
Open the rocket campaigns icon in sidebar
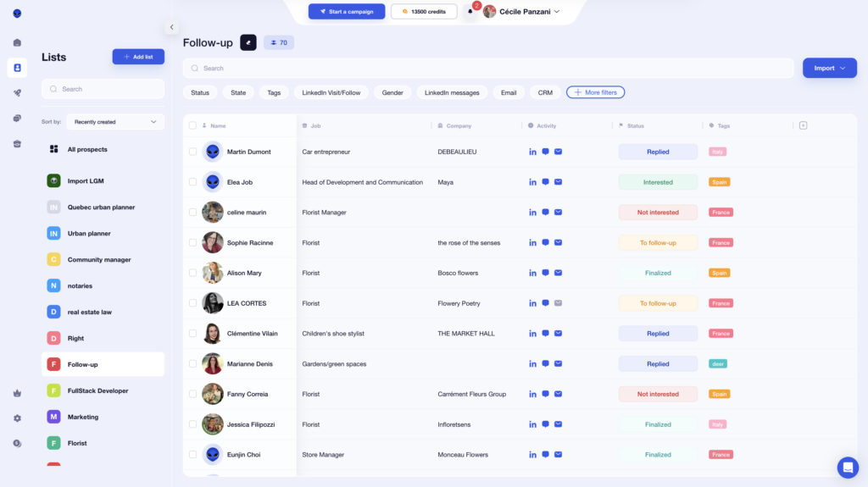(x=17, y=93)
